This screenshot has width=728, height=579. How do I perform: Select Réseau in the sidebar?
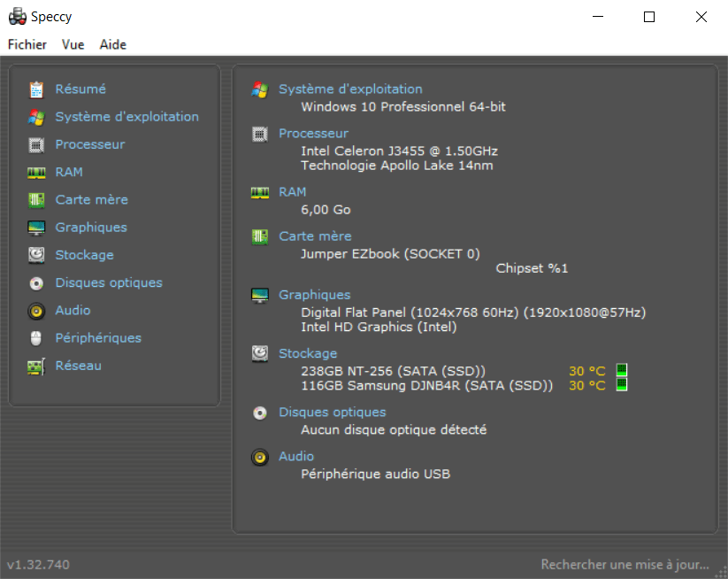click(79, 366)
